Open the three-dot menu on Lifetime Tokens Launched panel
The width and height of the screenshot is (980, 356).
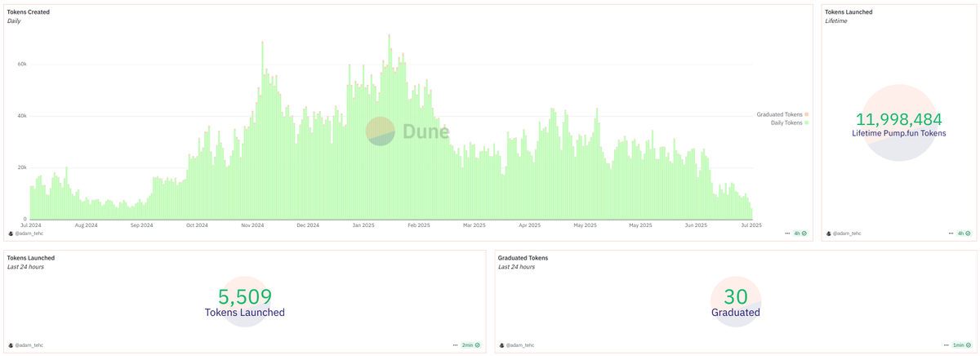click(951, 234)
